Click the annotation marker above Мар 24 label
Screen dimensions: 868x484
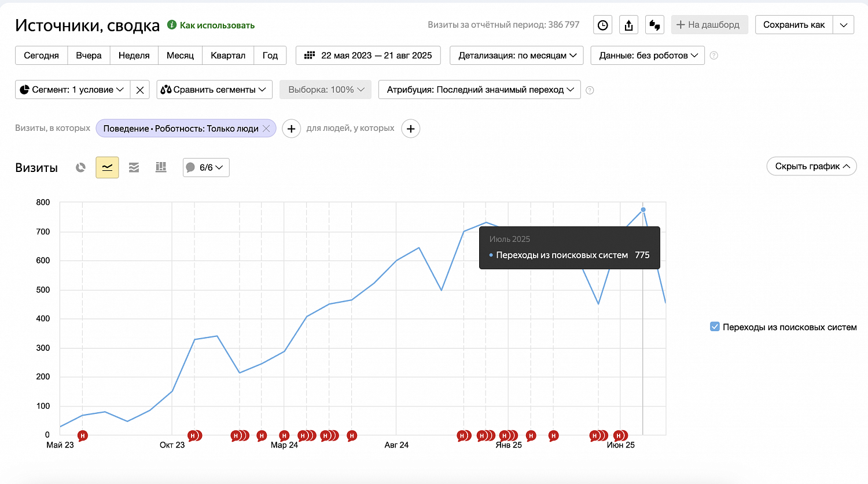click(284, 435)
